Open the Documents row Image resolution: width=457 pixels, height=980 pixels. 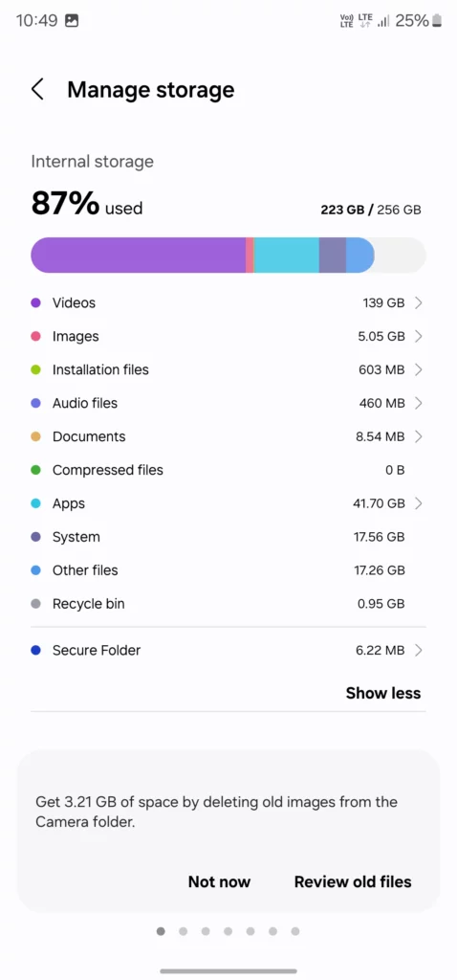228,436
